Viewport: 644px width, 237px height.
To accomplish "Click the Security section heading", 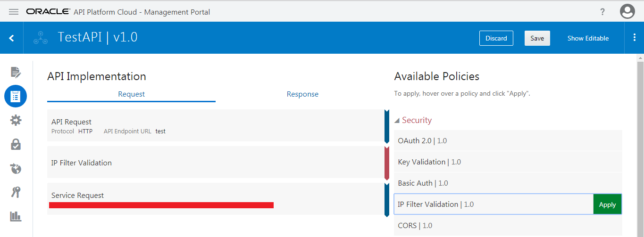I will pos(417,120).
